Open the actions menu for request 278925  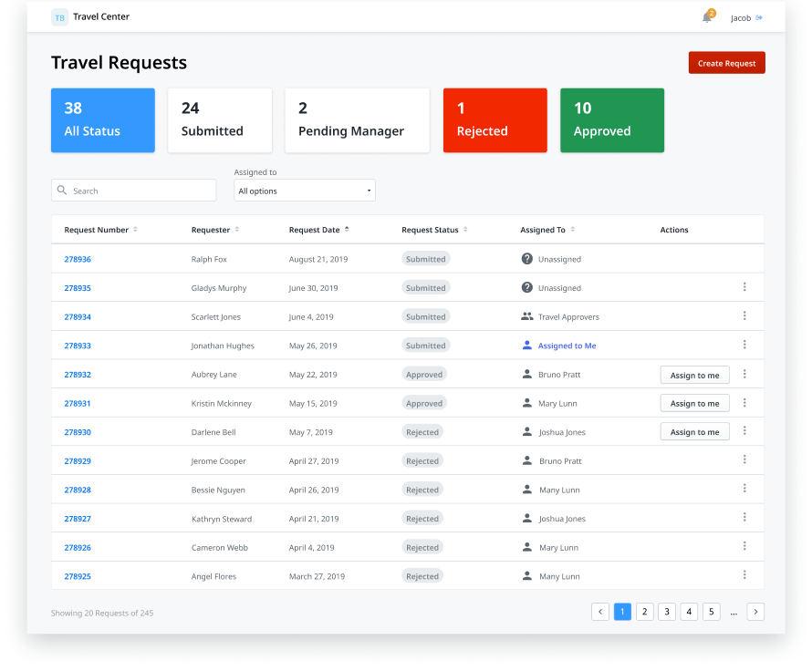pos(745,575)
